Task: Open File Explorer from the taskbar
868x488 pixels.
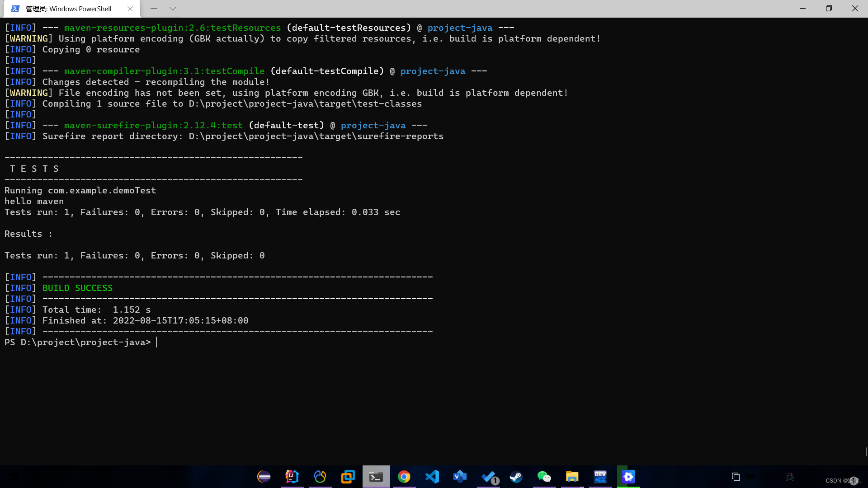Action: coord(572,477)
